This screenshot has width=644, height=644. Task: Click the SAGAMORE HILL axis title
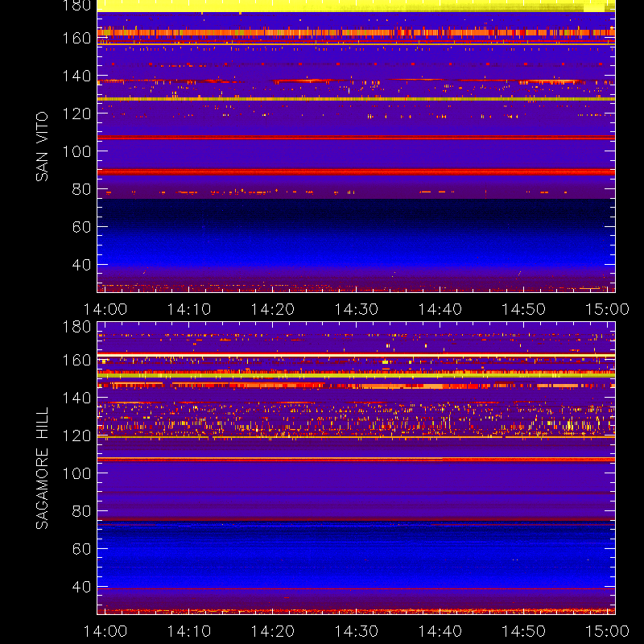tap(42, 469)
